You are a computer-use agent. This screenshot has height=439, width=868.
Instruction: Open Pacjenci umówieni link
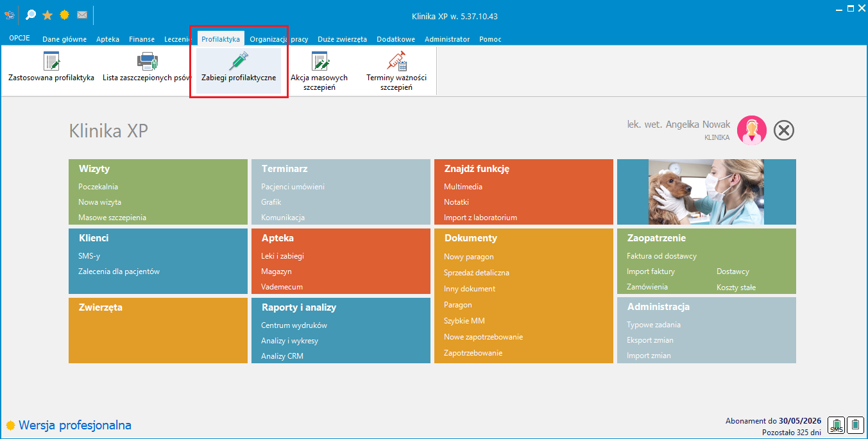(293, 187)
